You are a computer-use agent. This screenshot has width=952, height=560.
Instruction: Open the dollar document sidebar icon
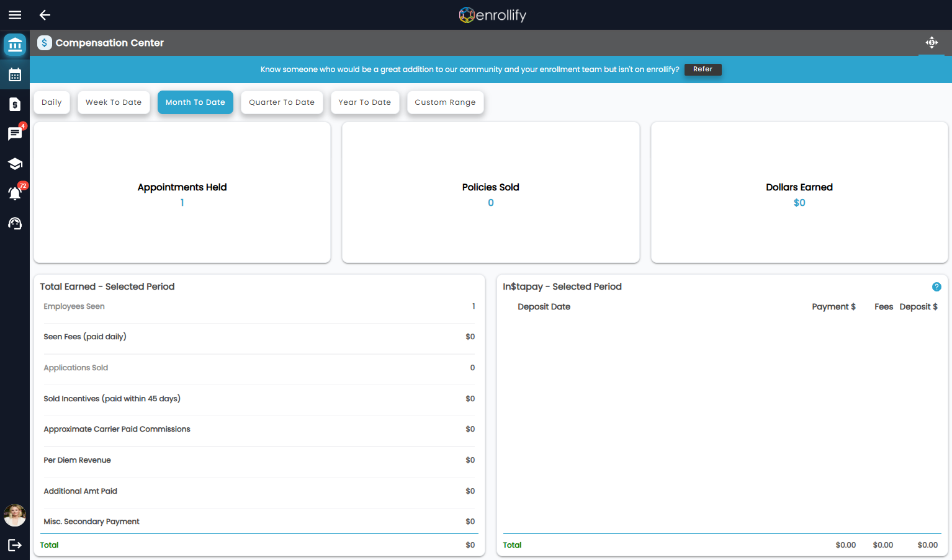coord(15,104)
